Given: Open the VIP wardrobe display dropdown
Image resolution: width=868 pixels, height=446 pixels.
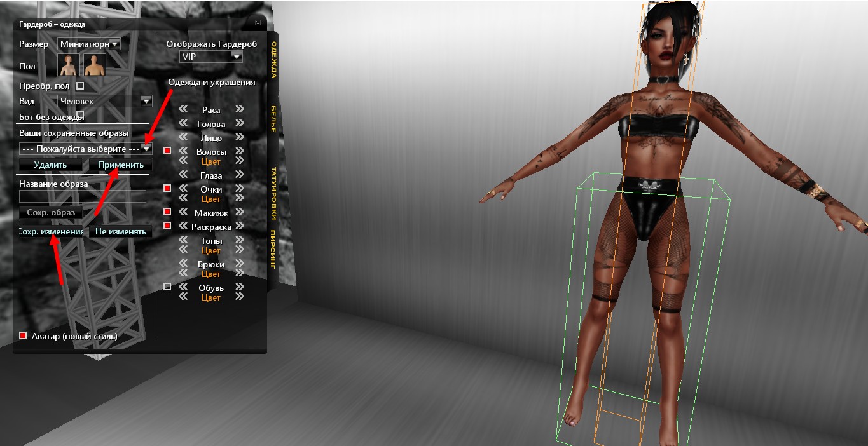Looking at the screenshot, I should [210, 57].
